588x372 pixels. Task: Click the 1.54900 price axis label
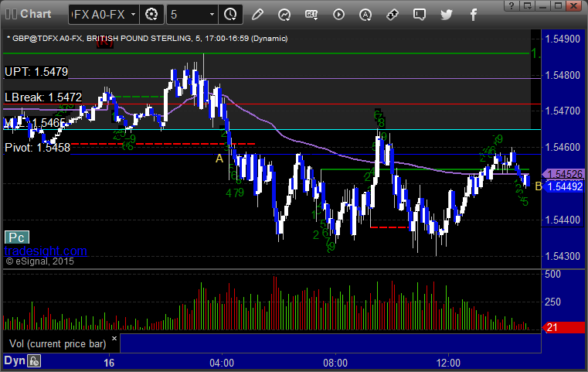pyautogui.click(x=563, y=39)
